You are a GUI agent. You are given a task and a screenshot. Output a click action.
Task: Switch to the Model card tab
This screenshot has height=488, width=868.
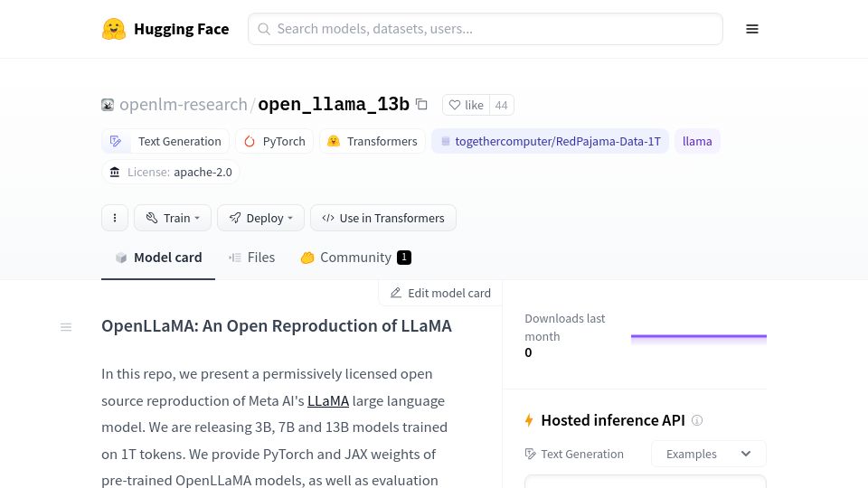coord(158,258)
